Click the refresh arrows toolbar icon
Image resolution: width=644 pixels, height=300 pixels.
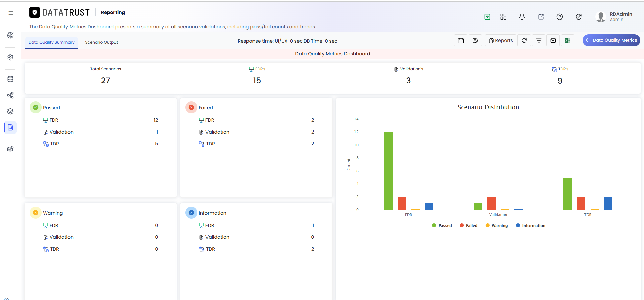coord(524,41)
